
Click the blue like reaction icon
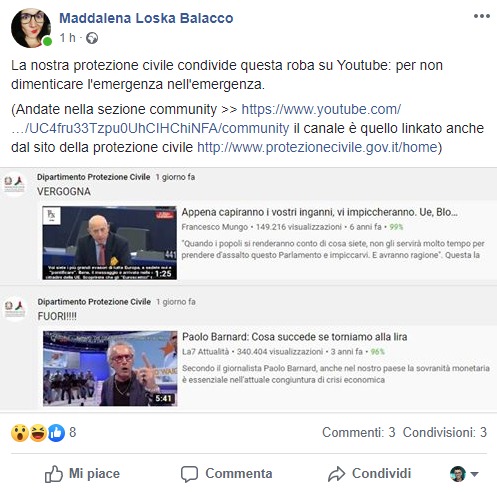coord(56,433)
